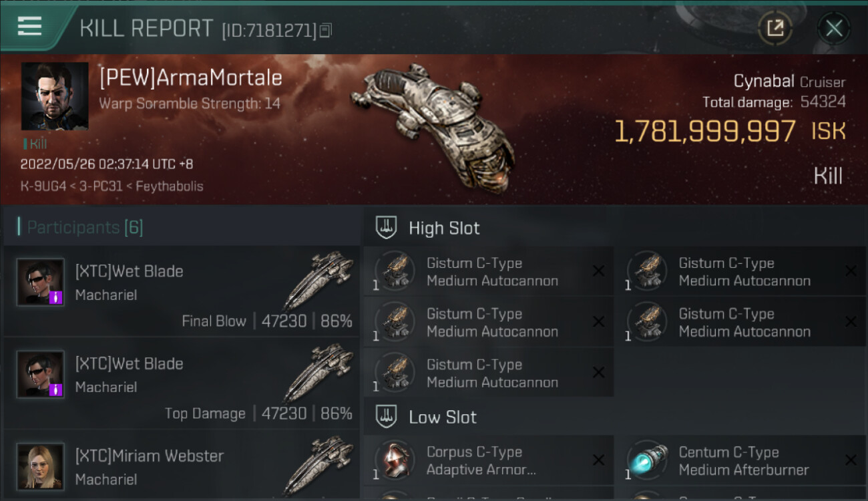Screen dimensions: 868x501
Task: Select the 1,781,999,997 ISK value
Action: click(704, 132)
